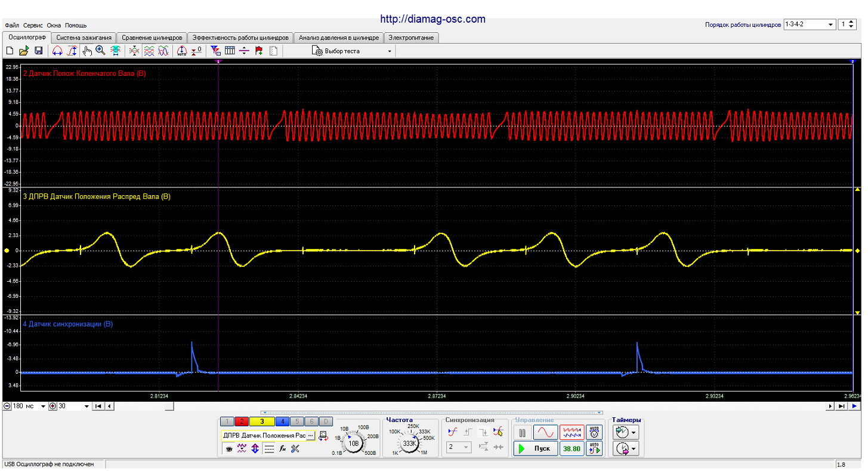Screen dimensions: 868x471
Task: Switch to the Электропитание tab
Action: (x=411, y=38)
